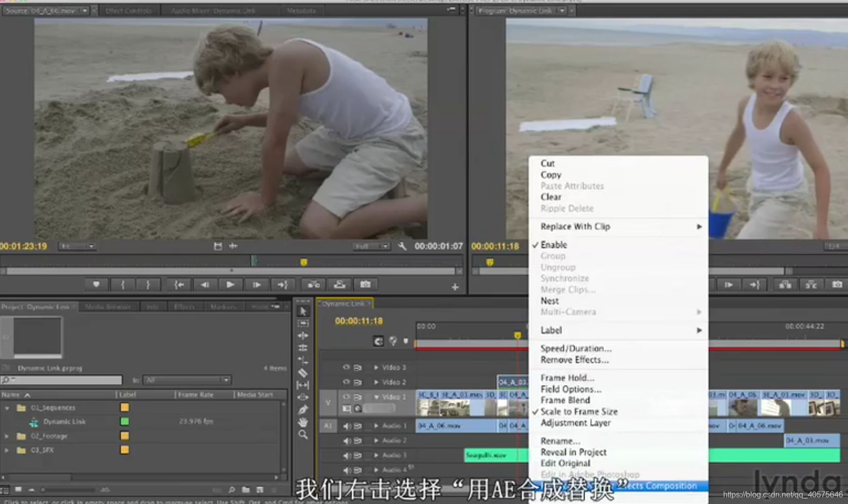The height and width of the screenshot is (504, 848).
Task: Expand the 02_Footage bin
Action: click(x=7, y=436)
